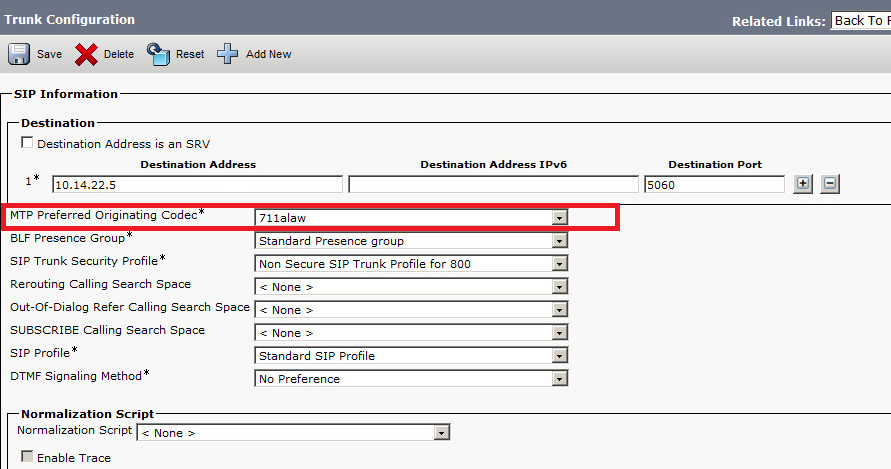Click the Destination Port column header
891x469 pixels.
pyautogui.click(x=715, y=164)
